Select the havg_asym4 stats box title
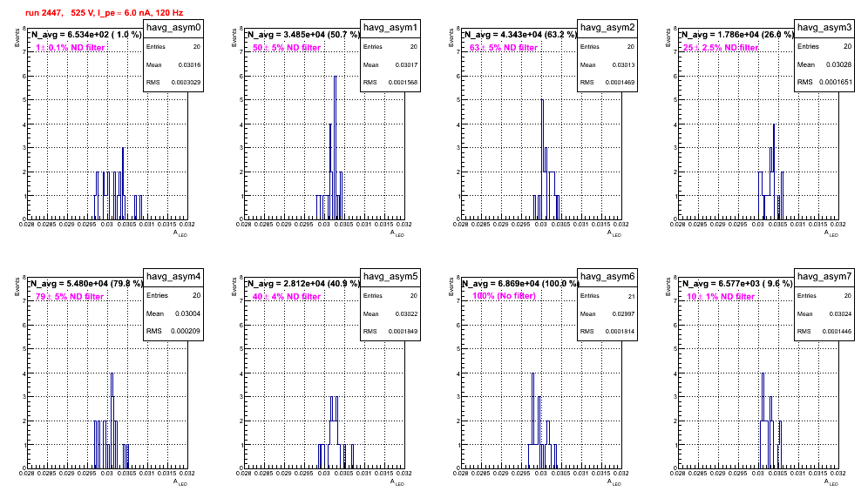This screenshot has height=498, width=868. [x=173, y=277]
